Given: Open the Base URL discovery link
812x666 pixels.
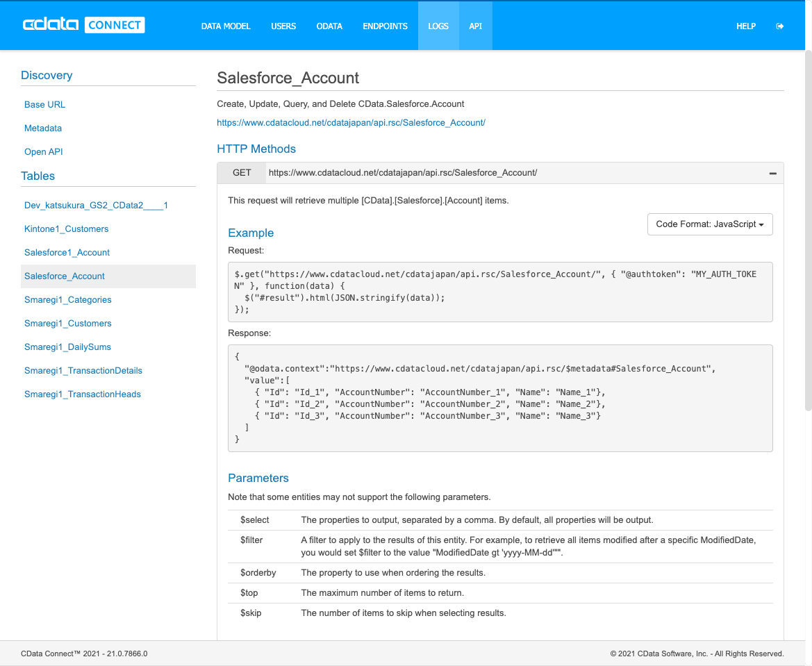Looking at the screenshot, I should (44, 105).
